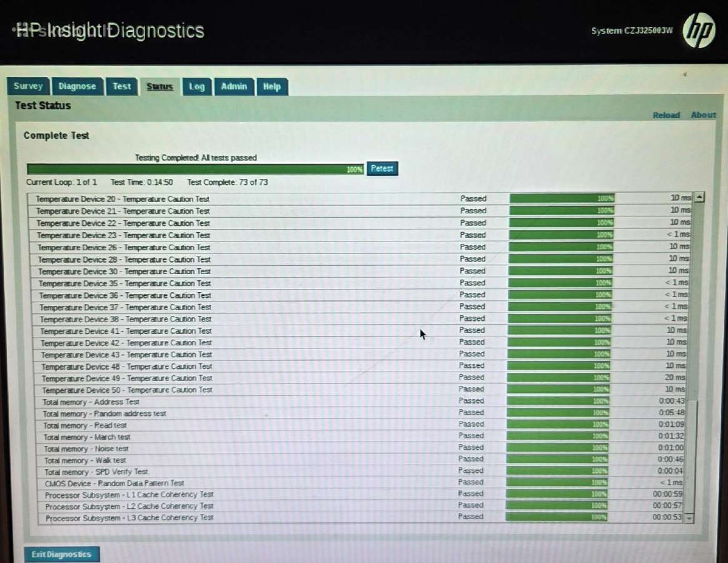Select Temperature Device 26 Caution Test row
Image resolution: width=728 pixels, height=563 pixels.
click(360, 247)
